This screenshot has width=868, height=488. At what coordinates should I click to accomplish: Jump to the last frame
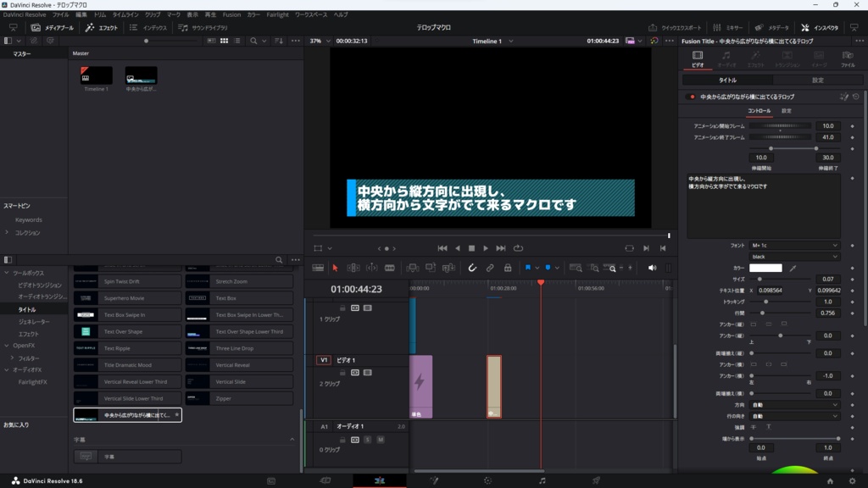click(500, 248)
